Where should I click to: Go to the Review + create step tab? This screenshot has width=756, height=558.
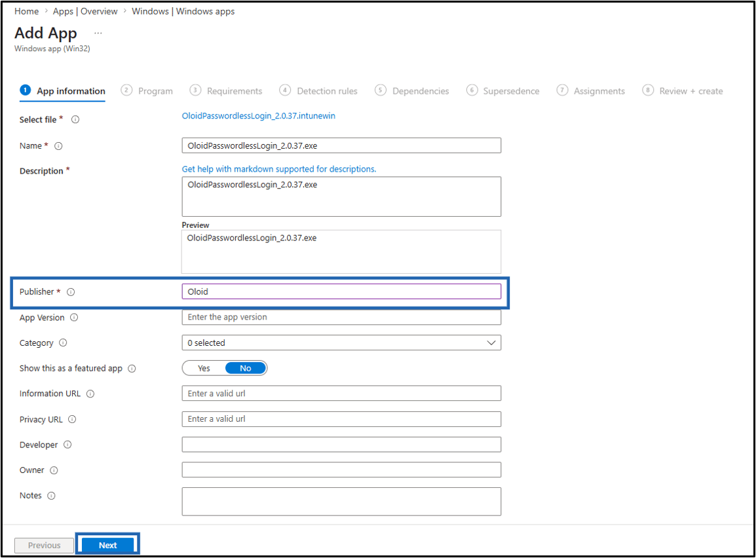[683, 91]
